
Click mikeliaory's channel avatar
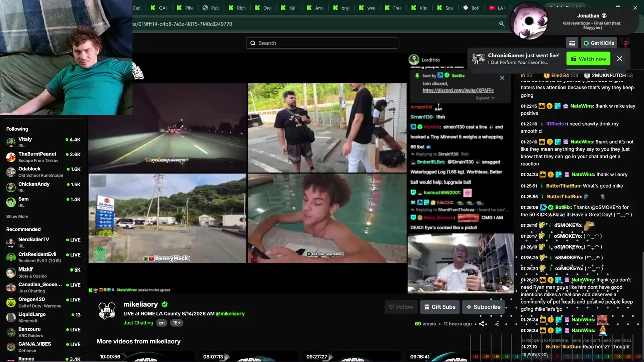[107, 311]
